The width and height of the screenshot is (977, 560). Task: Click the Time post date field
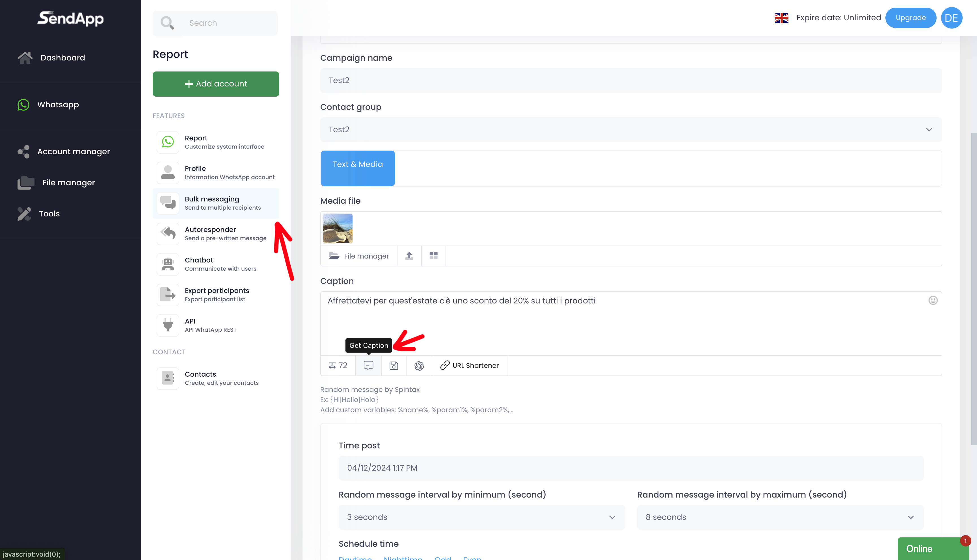pos(631,468)
